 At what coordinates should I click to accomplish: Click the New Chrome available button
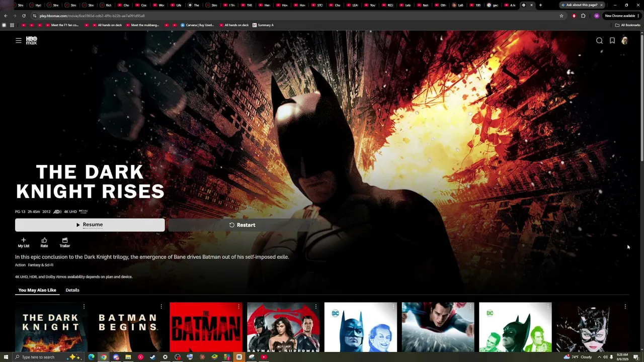[622, 16]
